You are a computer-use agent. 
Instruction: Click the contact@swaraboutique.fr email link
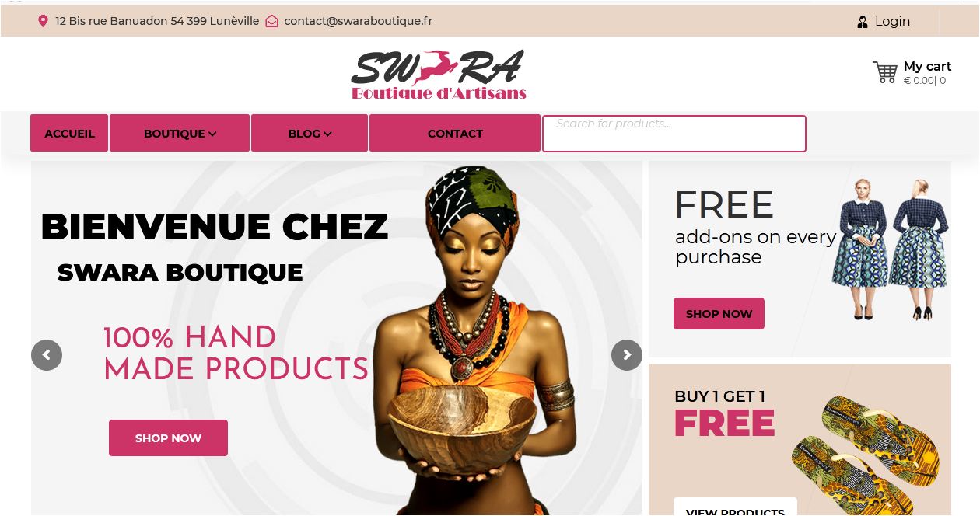(x=358, y=21)
